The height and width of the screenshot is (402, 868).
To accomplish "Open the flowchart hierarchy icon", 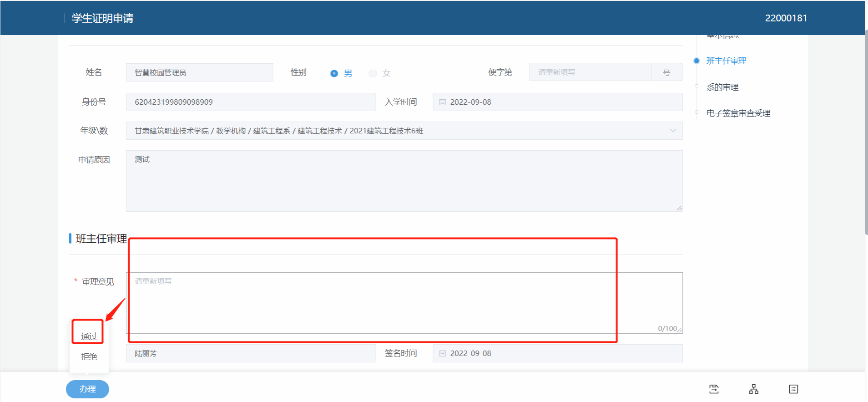I will pos(754,389).
